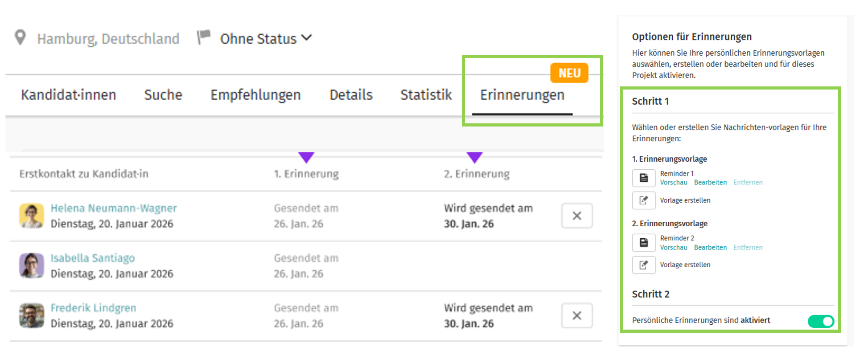Click create-template pencil icon under 2. Erinnerungsvorlage

pos(643,265)
